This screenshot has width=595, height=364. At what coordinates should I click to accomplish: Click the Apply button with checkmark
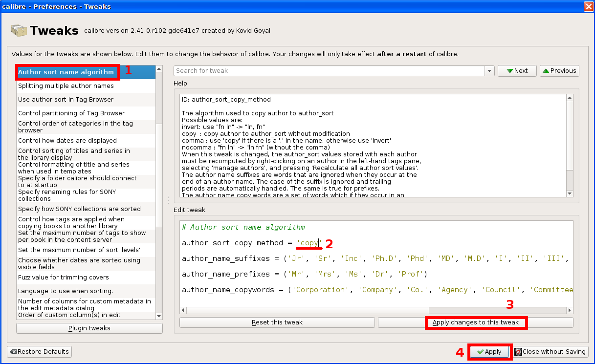489,352
